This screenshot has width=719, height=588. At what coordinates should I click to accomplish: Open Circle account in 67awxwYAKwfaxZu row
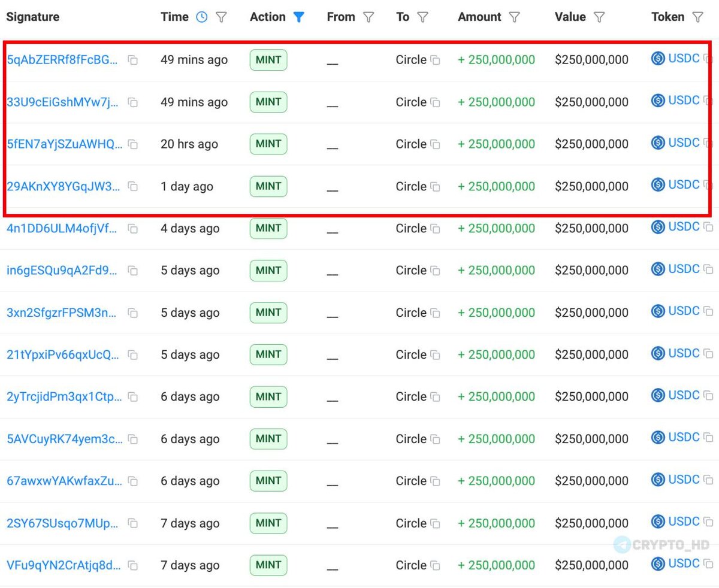[x=411, y=481]
